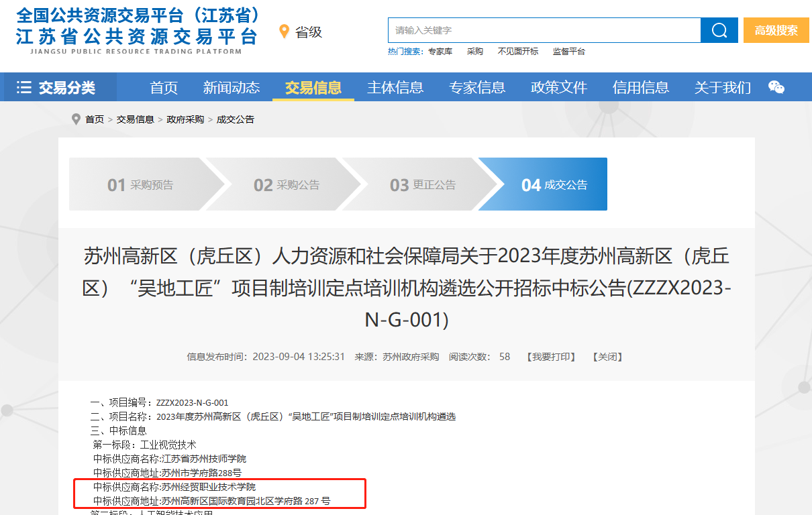Open the 交易分类 hamburger menu icon
Screen dimensions: 812x515
[x=24, y=87]
